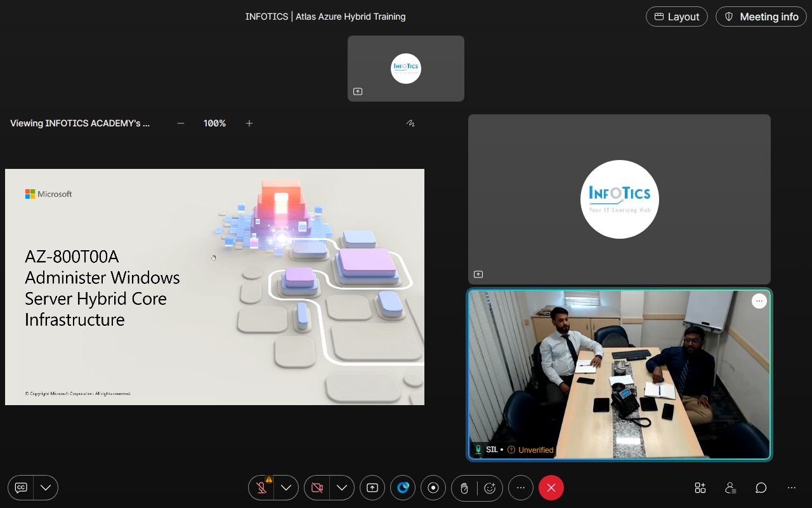The image size is (812, 508).
Task: Raise hand icon
Action: (x=464, y=488)
